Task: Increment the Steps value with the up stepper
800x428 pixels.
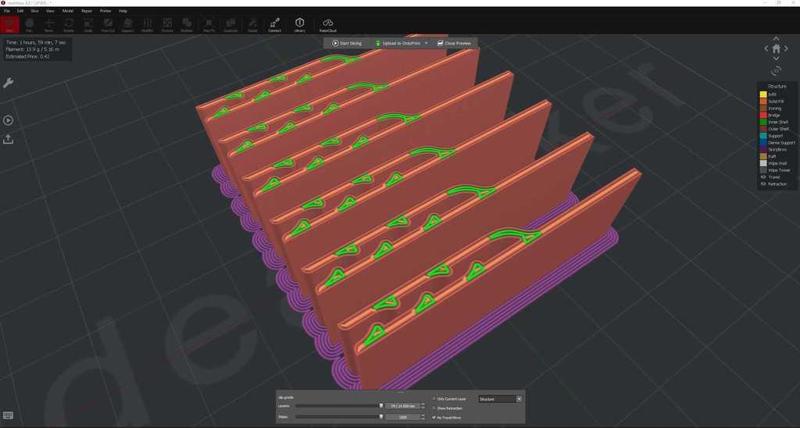Action: [x=422, y=415]
